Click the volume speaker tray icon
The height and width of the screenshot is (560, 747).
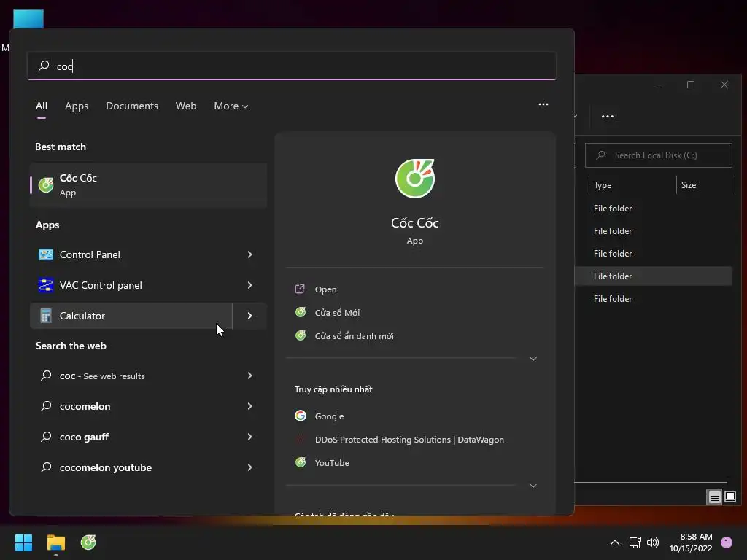point(653,542)
